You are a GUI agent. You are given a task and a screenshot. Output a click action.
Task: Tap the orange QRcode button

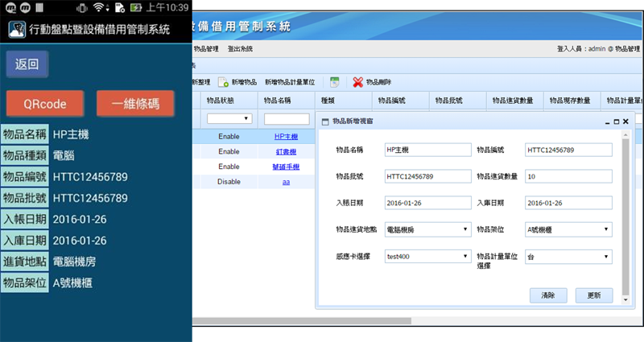click(x=44, y=104)
